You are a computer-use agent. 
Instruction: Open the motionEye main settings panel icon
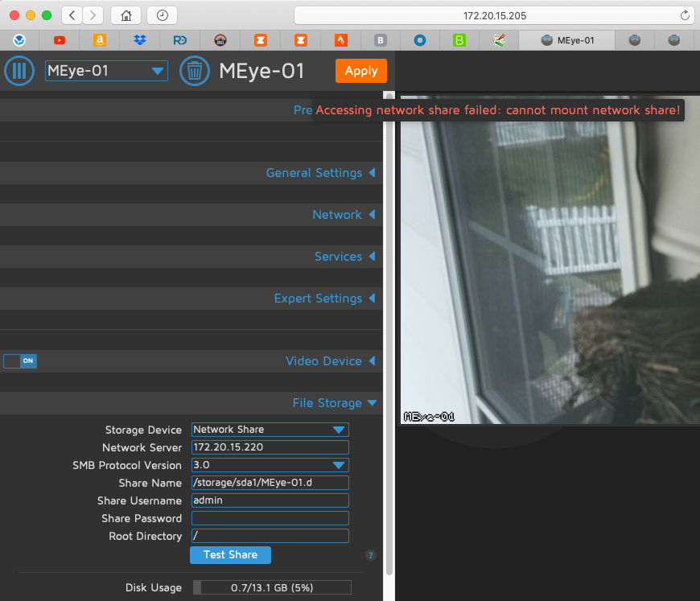pos(19,71)
